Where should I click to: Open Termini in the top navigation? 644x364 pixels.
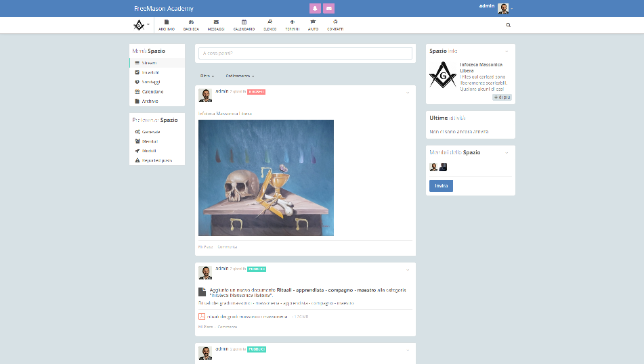pos(292,25)
